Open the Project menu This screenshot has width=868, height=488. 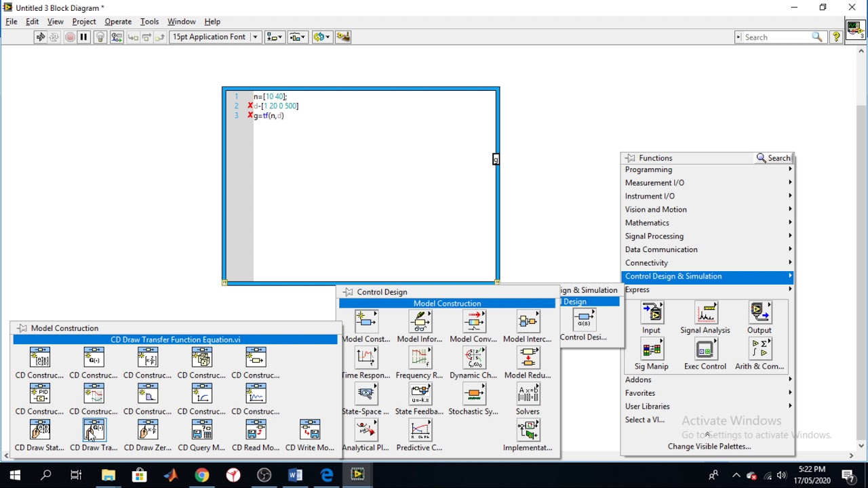click(84, 22)
